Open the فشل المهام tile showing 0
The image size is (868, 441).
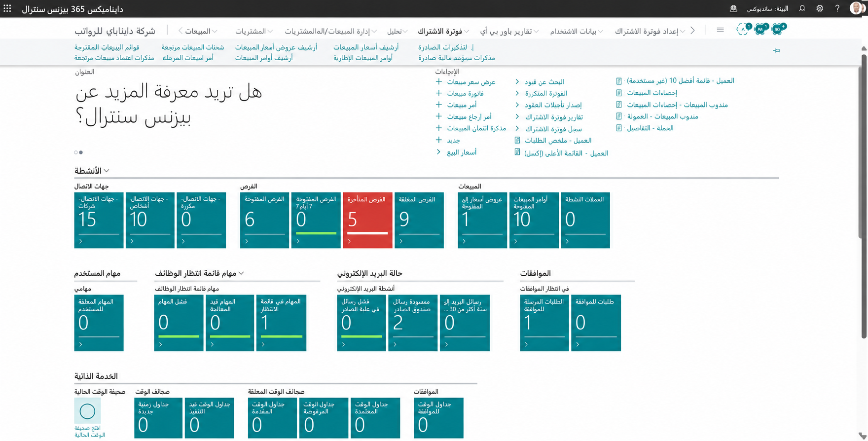(179, 323)
